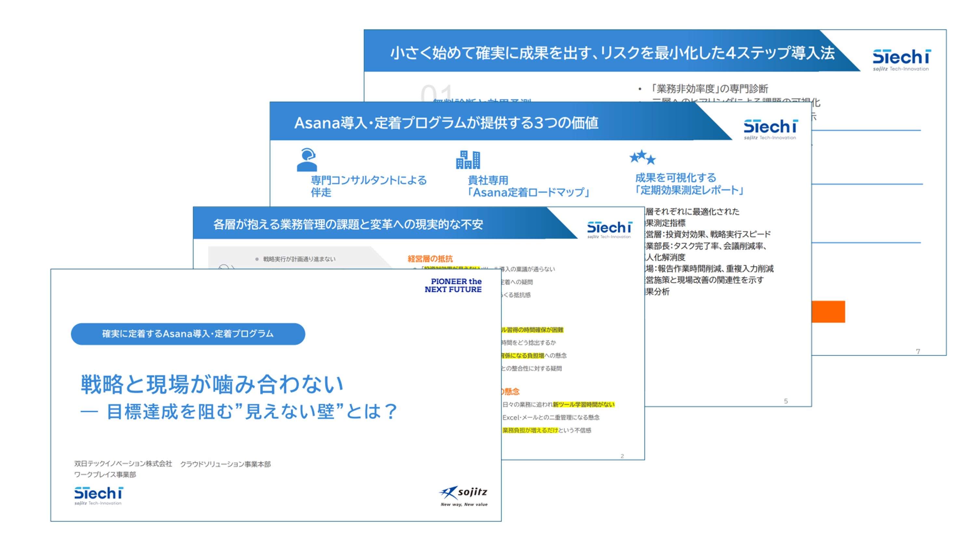Click page number 7 on back slide
980x551 pixels.
coord(918,351)
